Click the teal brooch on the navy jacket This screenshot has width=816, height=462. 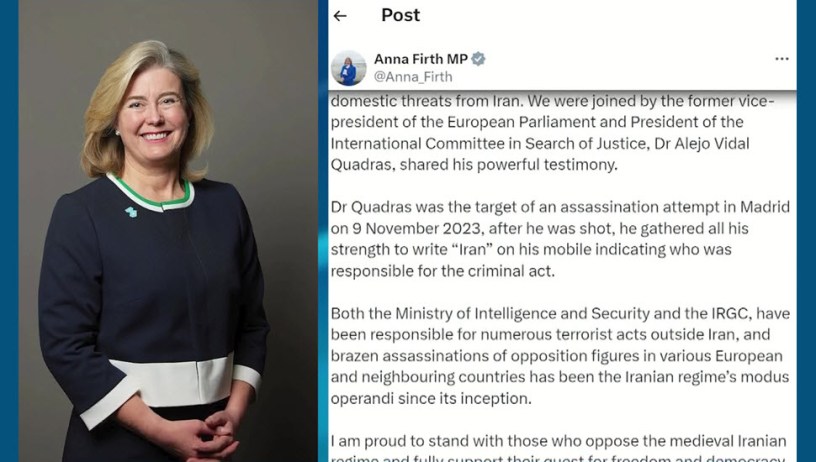click(x=131, y=212)
